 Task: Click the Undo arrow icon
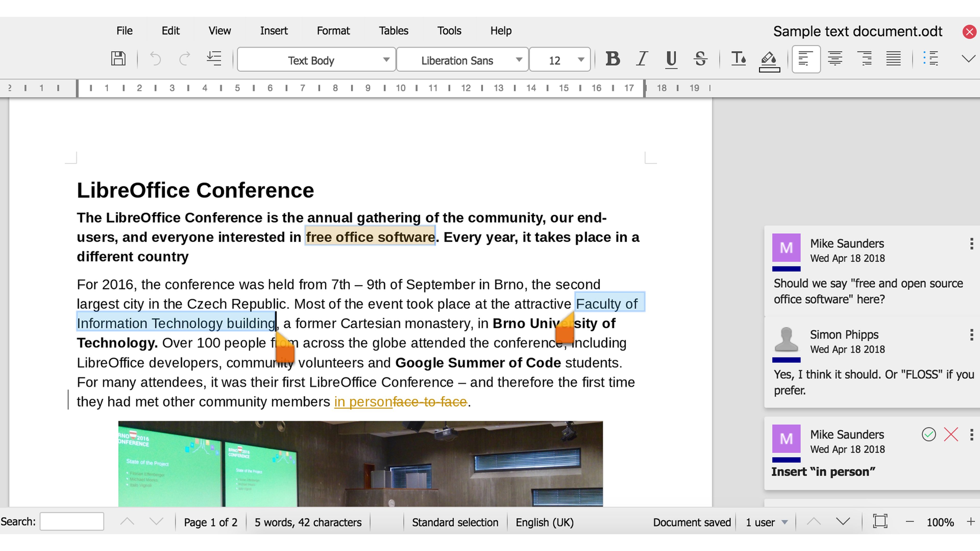pos(155,59)
